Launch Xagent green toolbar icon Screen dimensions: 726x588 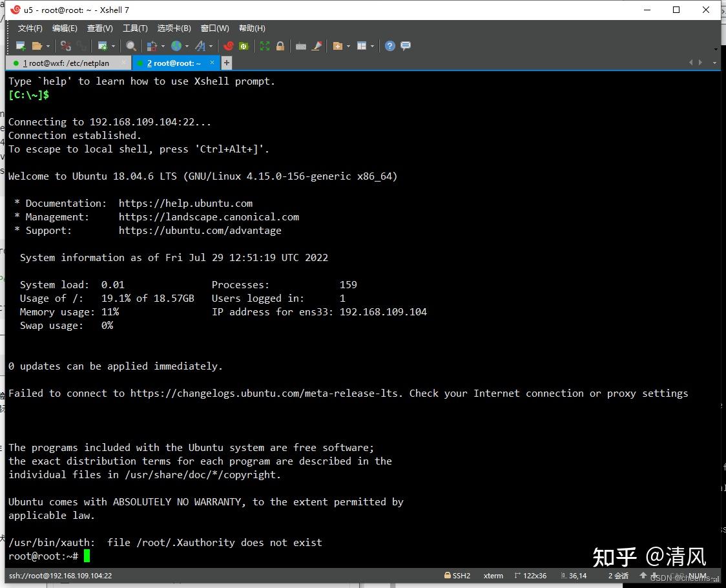click(244, 46)
